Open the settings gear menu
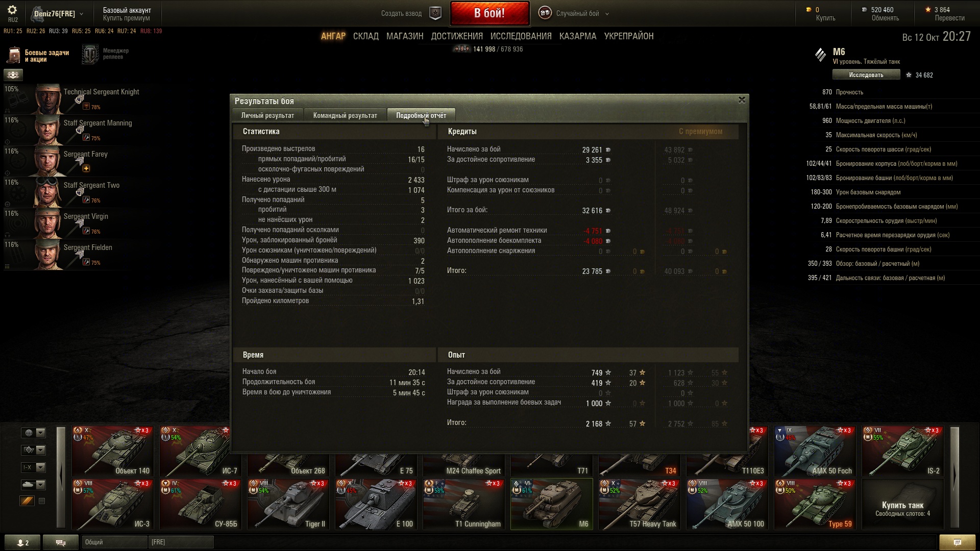Image resolution: width=980 pixels, height=551 pixels. [12, 10]
